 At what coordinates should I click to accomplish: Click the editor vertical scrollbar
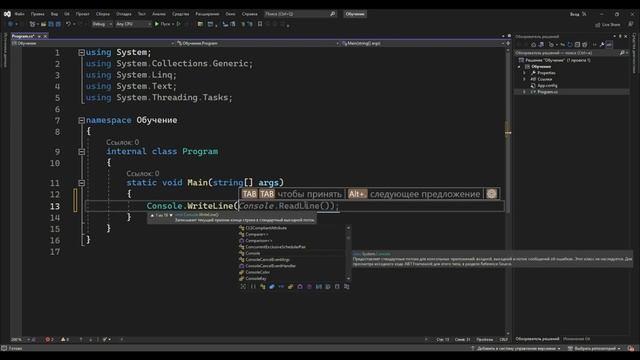[508, 192]
